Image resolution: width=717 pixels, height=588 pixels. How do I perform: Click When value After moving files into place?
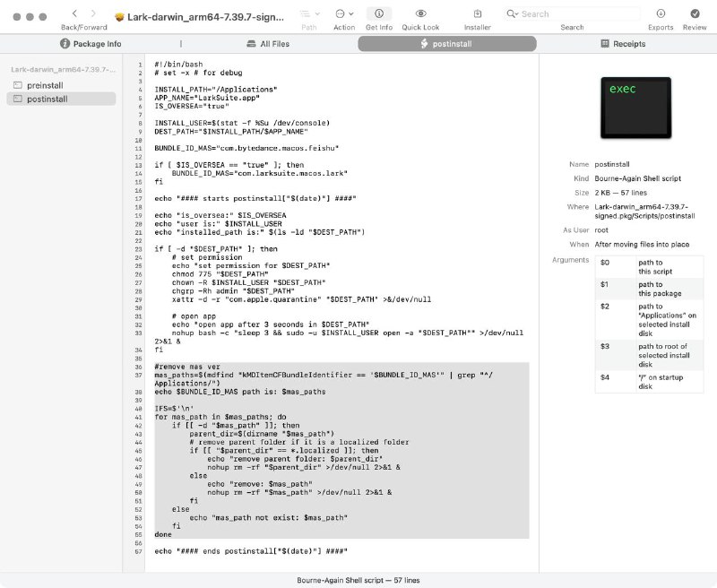pos(642,244)
